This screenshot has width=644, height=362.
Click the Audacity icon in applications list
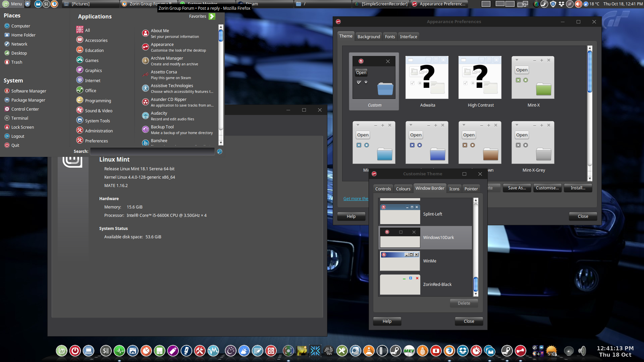(x=145, y=116)
